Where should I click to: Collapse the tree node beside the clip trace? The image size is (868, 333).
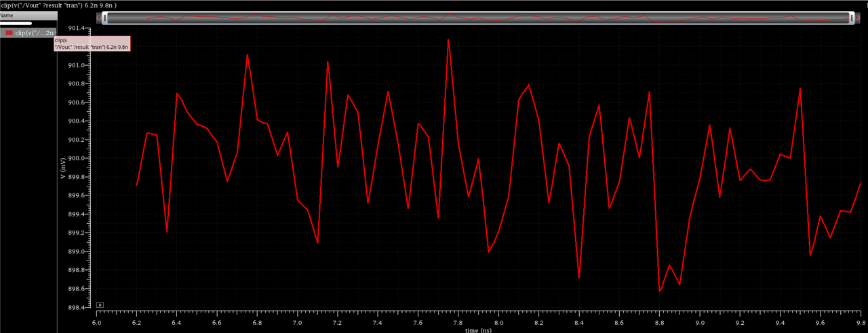[x=3, y=33]
